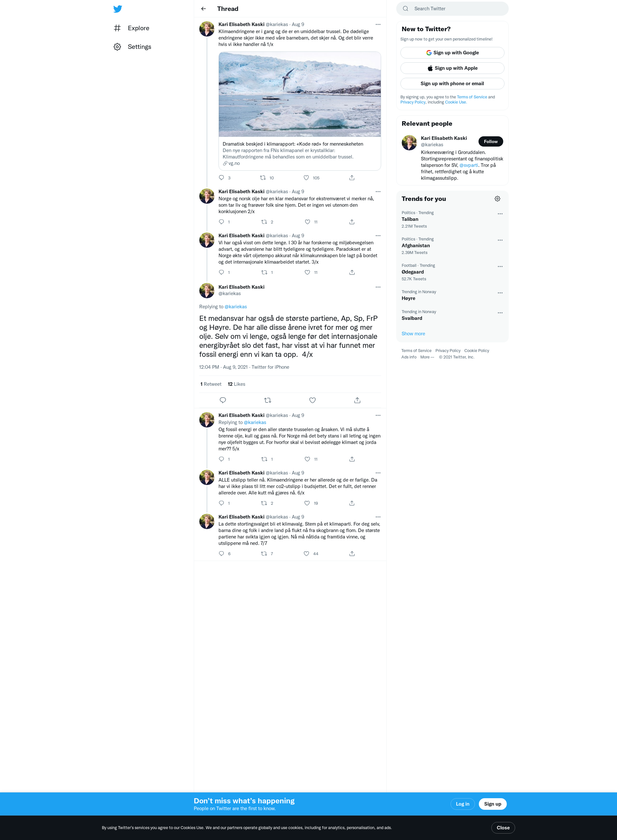Open more options menu on first tweet
This screenshot has height=840, width=617.
pos(378,25)
